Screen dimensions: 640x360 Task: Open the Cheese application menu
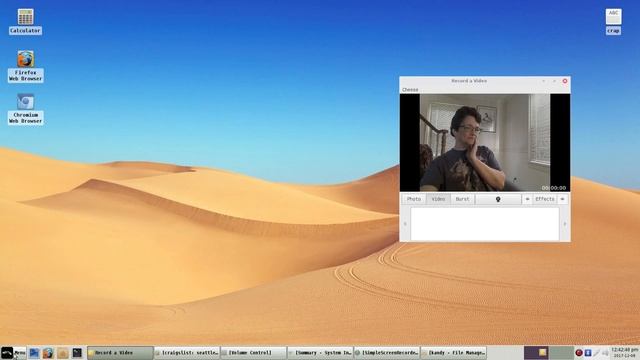click(x=410, y=90)
